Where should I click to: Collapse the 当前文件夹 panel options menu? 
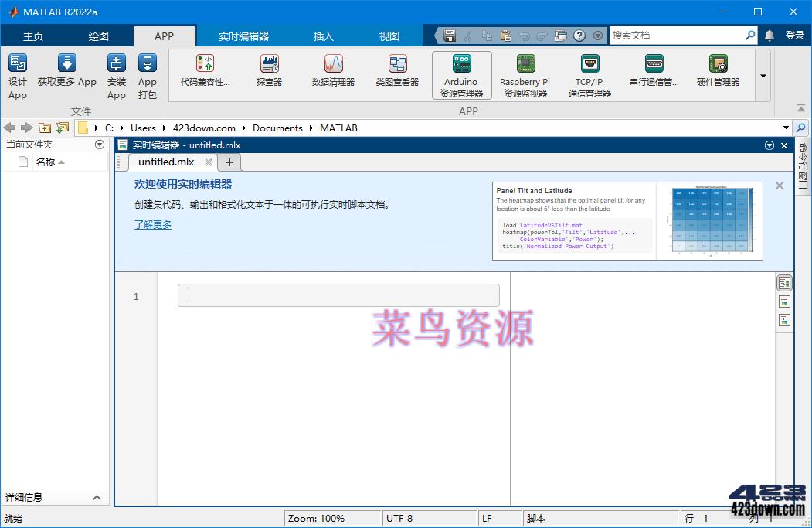100,144
